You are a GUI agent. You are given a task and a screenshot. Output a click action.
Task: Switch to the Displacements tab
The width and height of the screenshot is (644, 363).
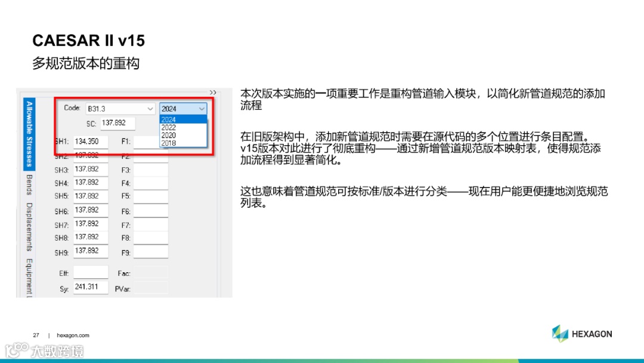tap(29, 226)
